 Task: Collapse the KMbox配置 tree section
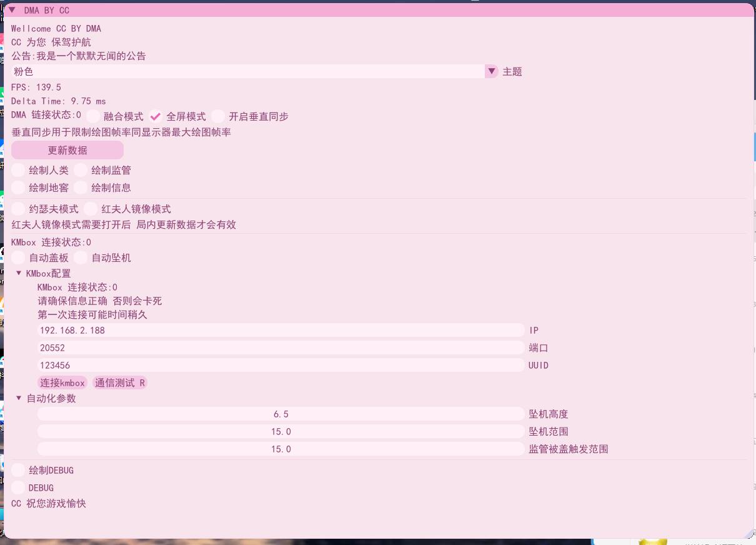[19, 274]
